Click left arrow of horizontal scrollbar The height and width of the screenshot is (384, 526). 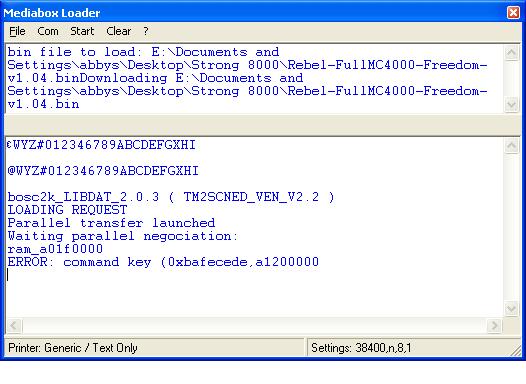click(14, 325)
